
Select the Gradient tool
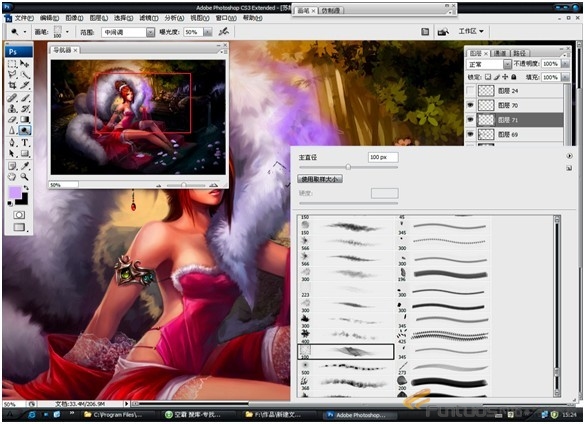25,119
